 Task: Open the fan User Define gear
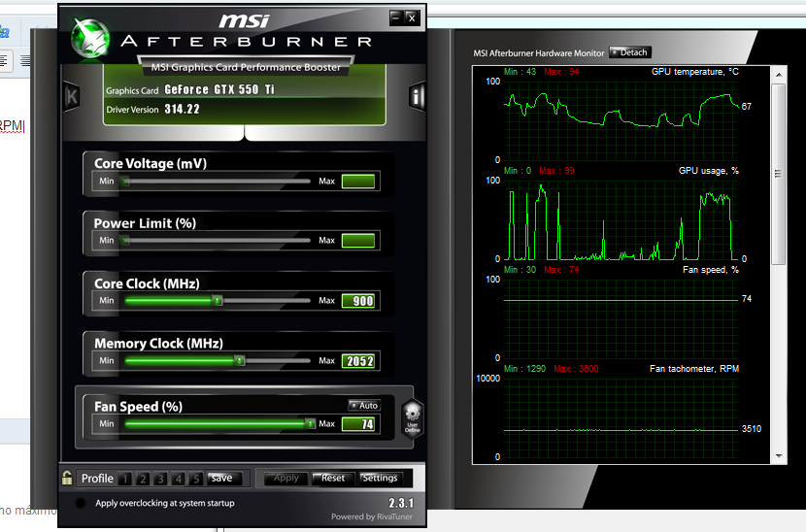pos(413,417)
